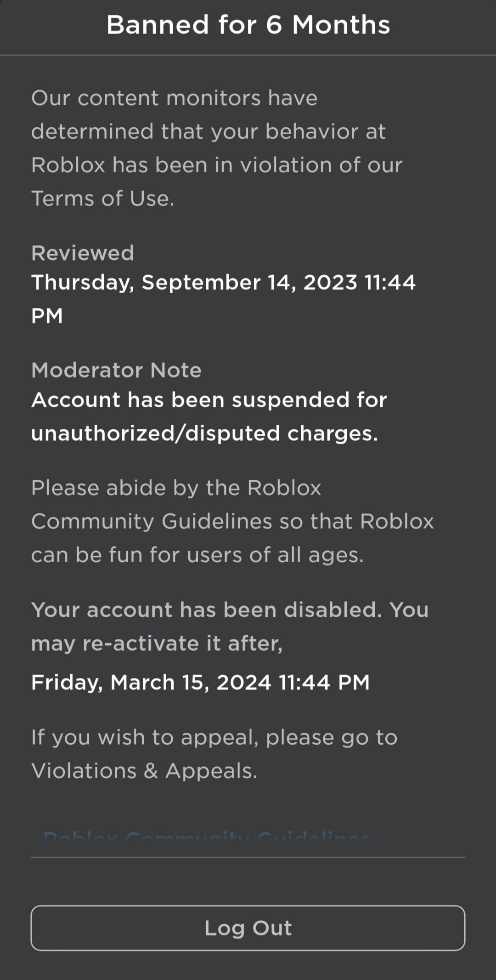
Task: Click the "may re-activate it after," line
Action: (x=157, y=644)
